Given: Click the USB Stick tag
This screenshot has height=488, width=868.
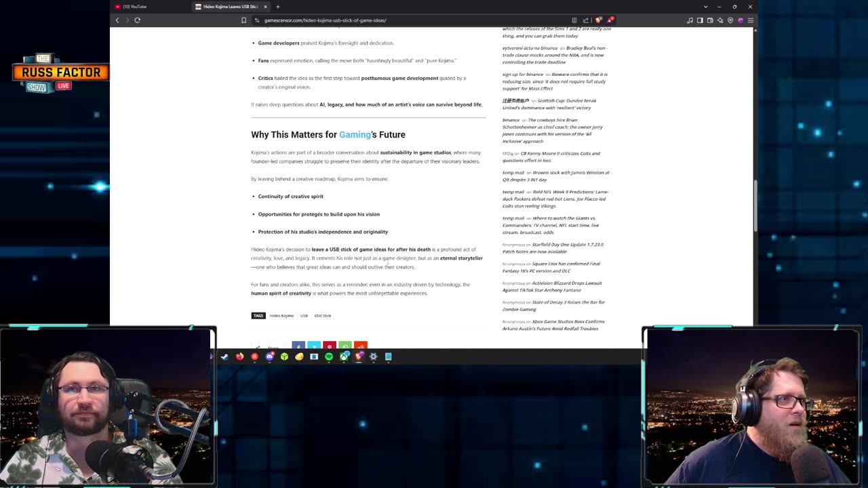Looking at the screenshot, I should [x=323, y=316].
